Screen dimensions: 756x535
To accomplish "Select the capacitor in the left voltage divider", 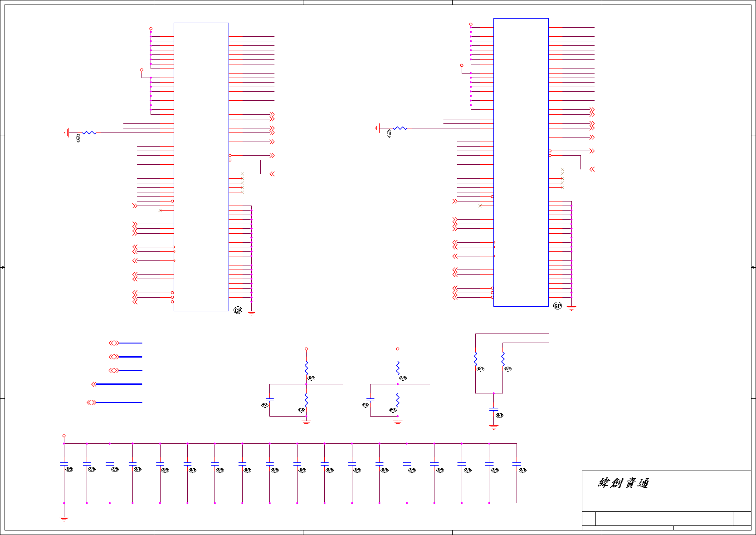I will (270, 400).
